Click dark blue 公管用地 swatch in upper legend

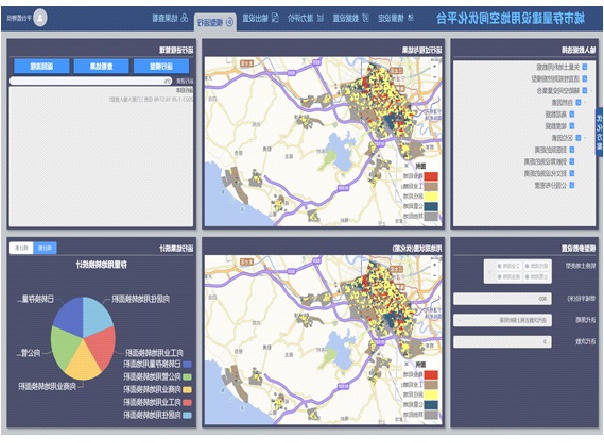tap(431, 206)
